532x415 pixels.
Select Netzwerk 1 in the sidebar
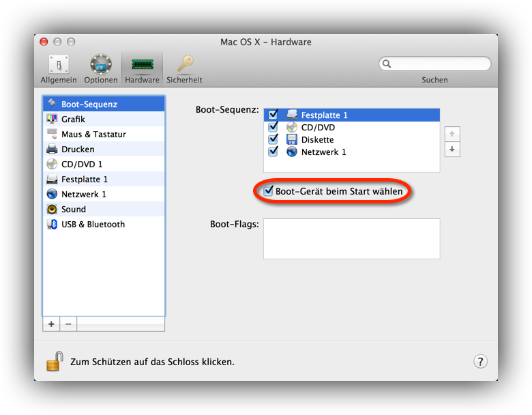click(x=104, y=194)
